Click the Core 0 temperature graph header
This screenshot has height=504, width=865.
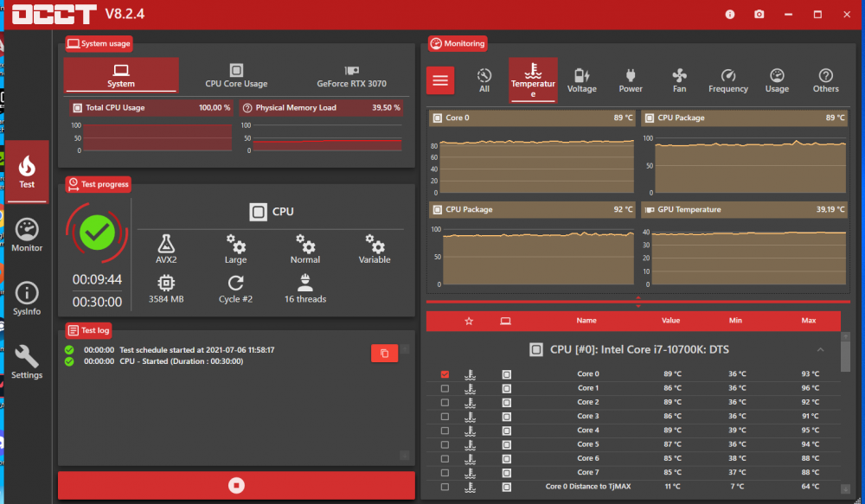(x=532, y=118)
